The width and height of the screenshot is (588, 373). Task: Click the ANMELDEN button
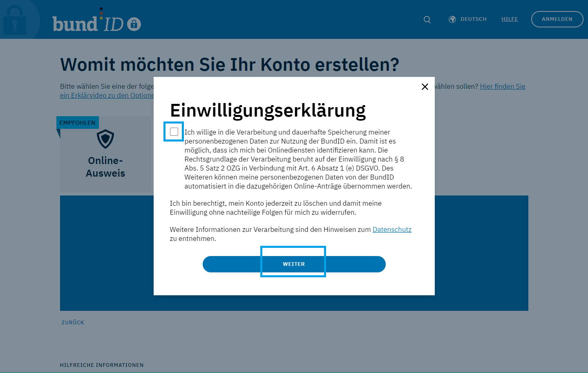(x=557, y=19)
